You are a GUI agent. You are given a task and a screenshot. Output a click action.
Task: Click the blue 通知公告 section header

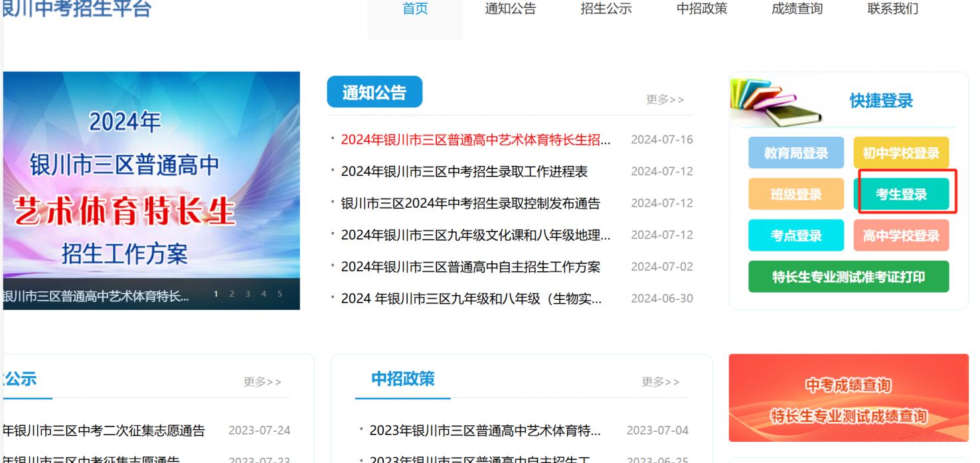pos(374,92)
